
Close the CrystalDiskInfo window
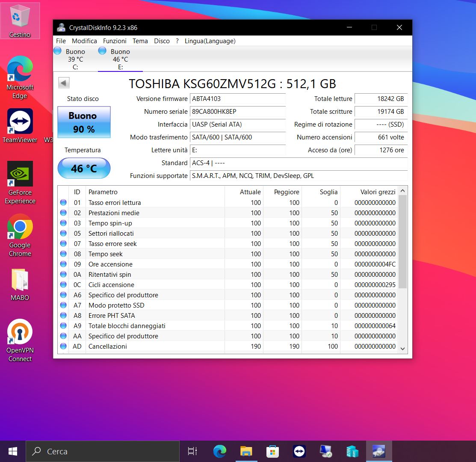coord(399,27)
